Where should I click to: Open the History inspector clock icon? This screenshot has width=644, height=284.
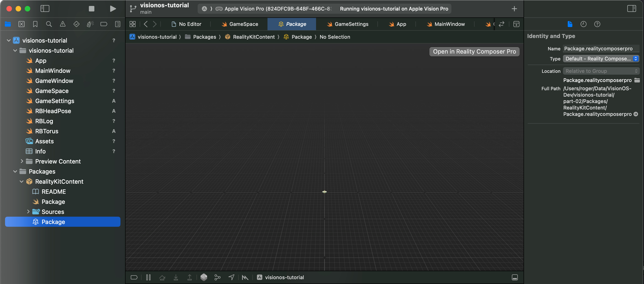coord(583,24)
